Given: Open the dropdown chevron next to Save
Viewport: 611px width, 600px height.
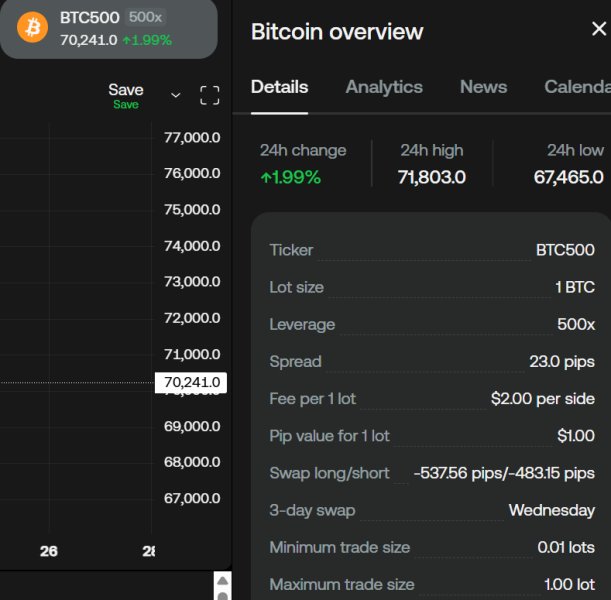Looking at the screenshot, I should coord(176,95).
